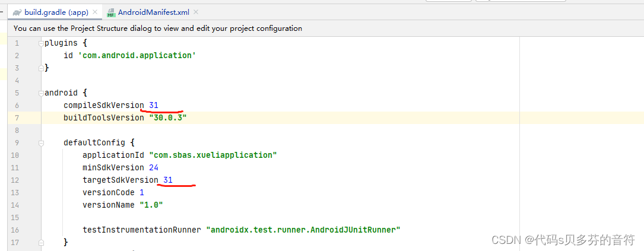Click on buildToolsVersion keyword
The width and height of the screenshot is (644, 251).
(104, 118)
